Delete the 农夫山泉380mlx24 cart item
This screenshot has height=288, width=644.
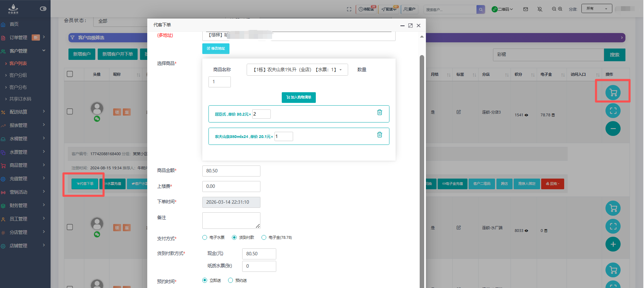pos(379,135)
